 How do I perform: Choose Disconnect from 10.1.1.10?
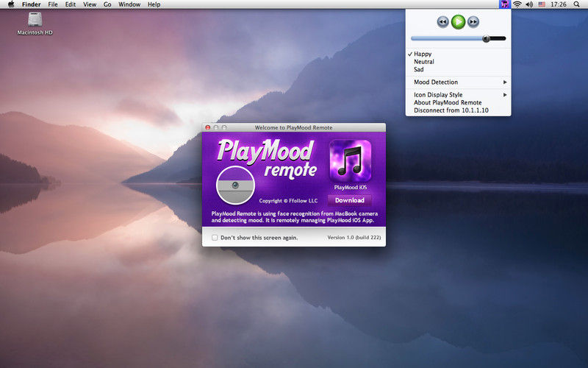click(x=458, y=110)
